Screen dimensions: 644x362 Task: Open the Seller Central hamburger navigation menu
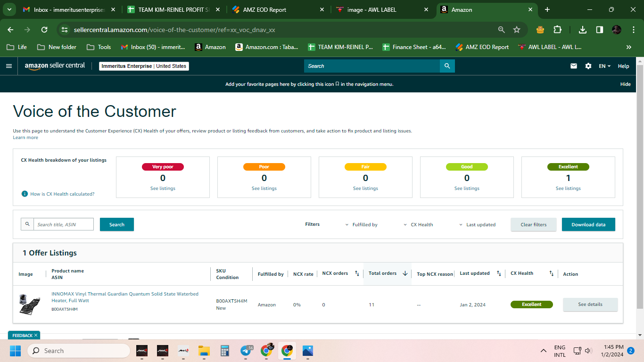point(9,66)
